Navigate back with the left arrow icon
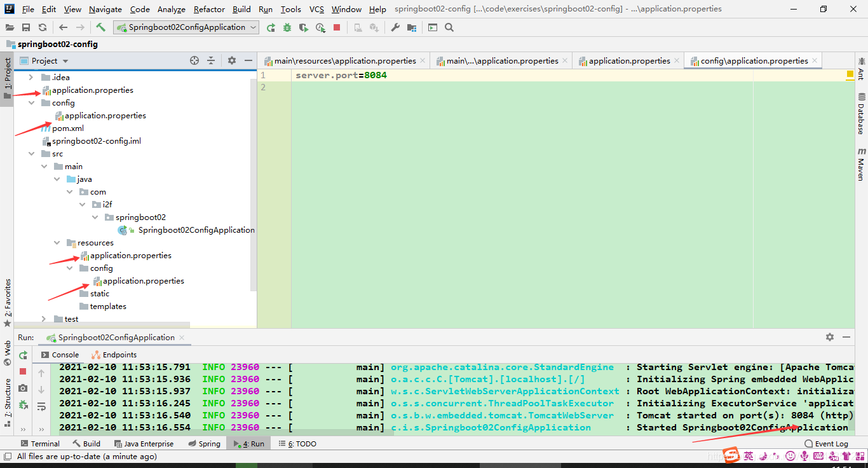Image resolution: width=868 pixels, height=468 pixels. (63, 27)
